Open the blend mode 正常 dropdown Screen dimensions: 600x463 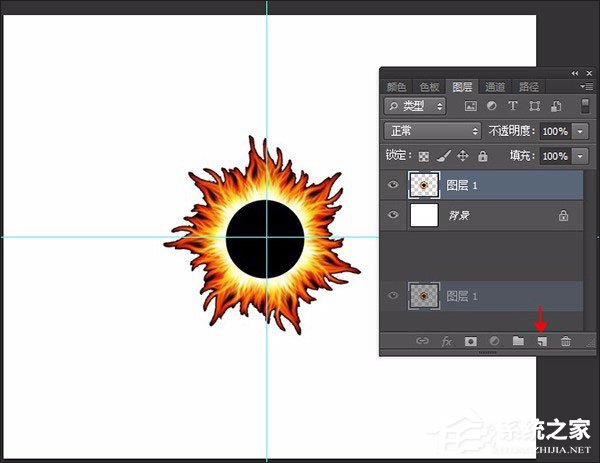click(x=432, y=131)
